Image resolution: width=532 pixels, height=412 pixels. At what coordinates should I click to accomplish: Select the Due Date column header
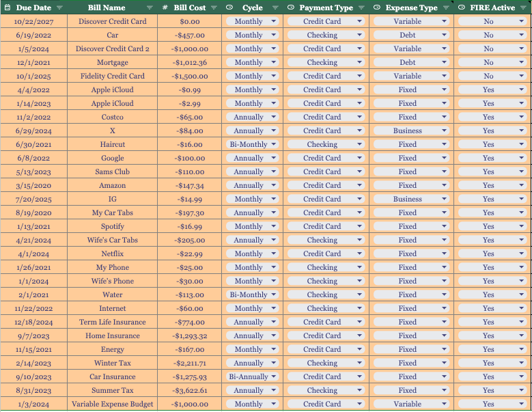33,8
